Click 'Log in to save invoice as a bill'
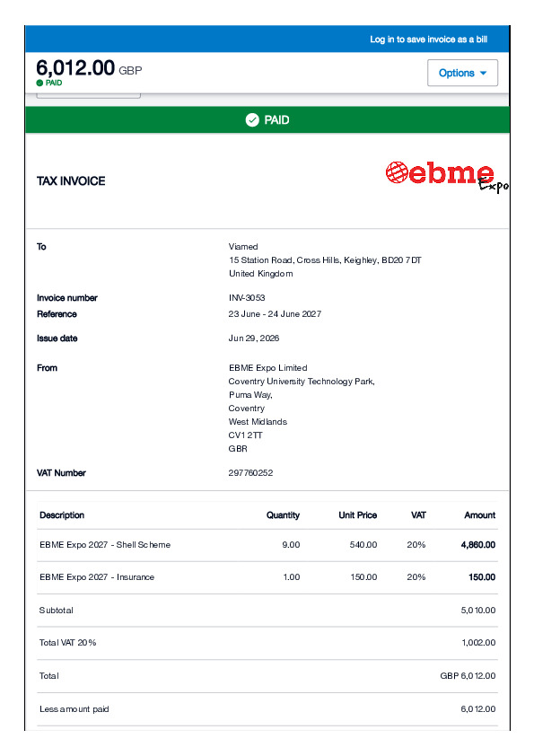The image size is (534, 756). pos(428,39)
